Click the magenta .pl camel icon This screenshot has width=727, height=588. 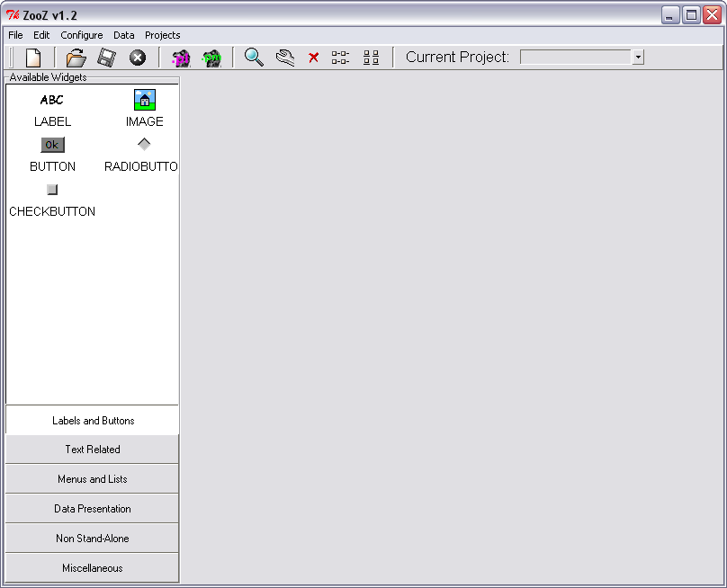tap(181, 58)
